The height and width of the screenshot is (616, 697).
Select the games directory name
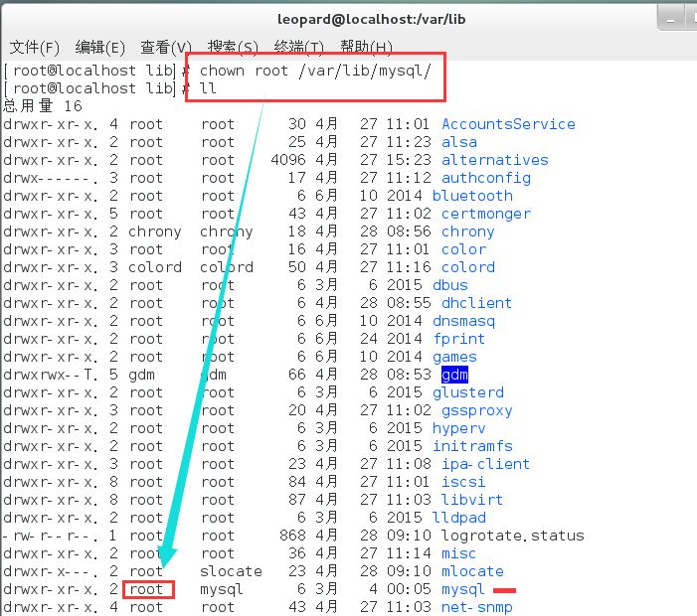[x=454, y=357]
